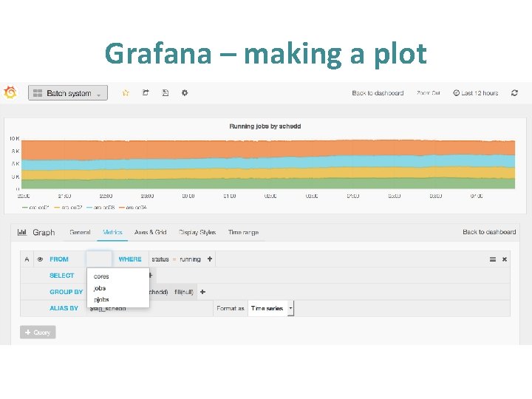Open the Last 12 hours time picker
532x399 pixels.
476,93
